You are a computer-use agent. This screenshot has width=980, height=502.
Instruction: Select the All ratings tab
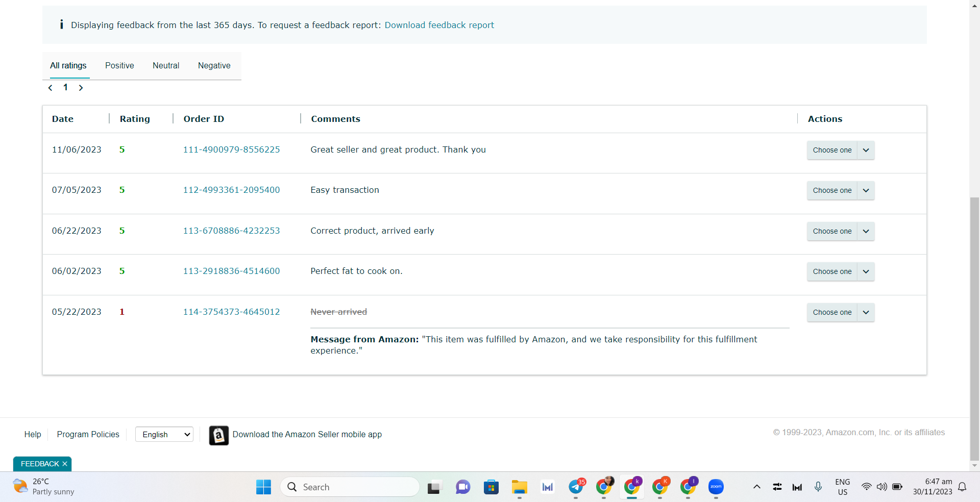click(68, 65)
